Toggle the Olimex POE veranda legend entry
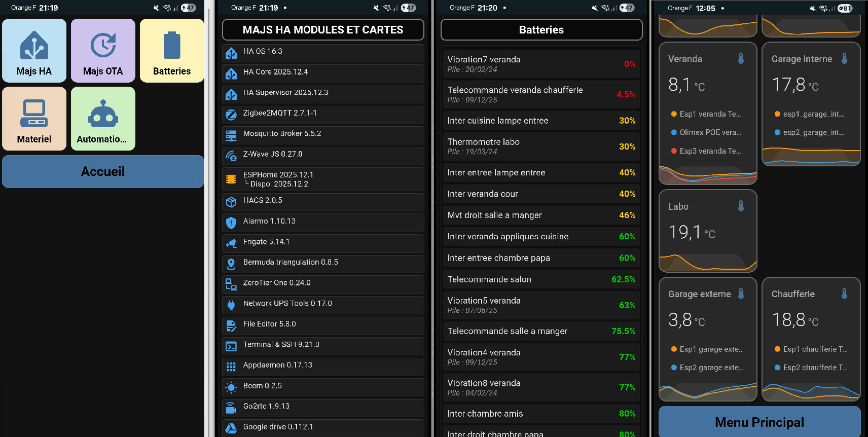The image size is (868, 437). click(706, 132)
